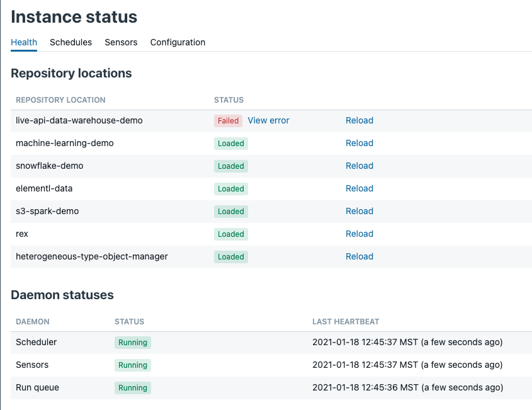Reload s3-spark-demo repository
532x410 pixels.
(359, 211)
